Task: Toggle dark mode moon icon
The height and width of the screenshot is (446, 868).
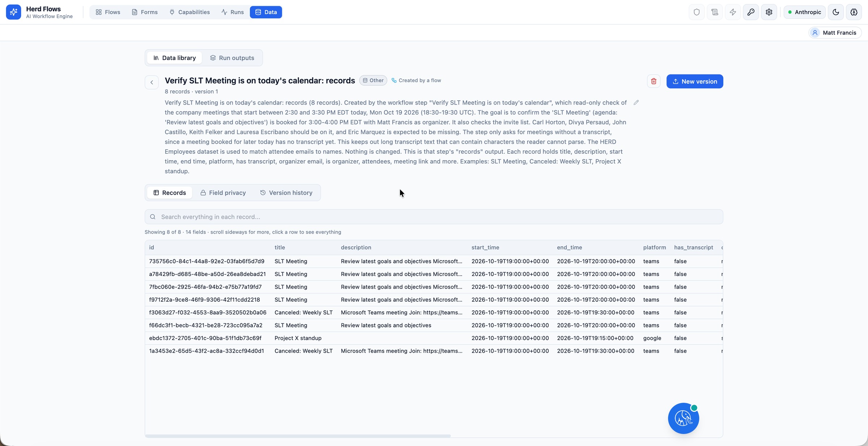Action: click(x=836, y=12)
